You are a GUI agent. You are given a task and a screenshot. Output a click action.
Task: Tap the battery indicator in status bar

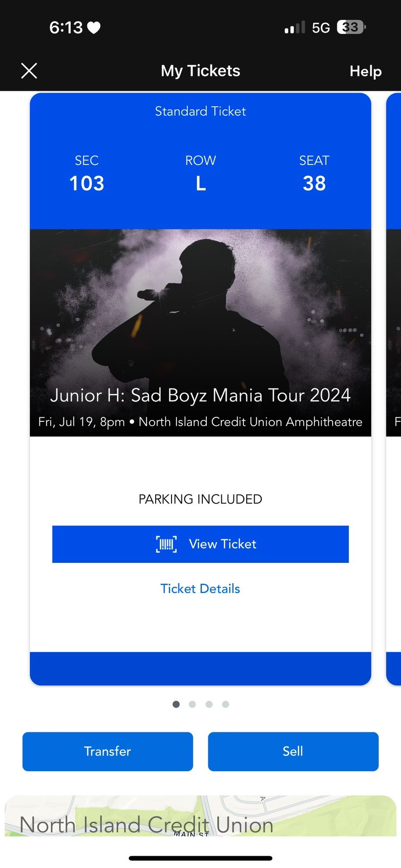tap(351, 28)
